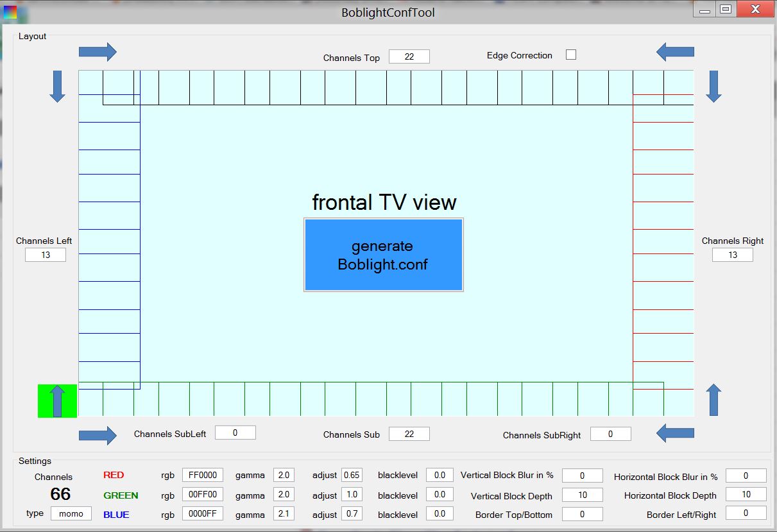Focus the Horizontal Block Blur in % field
The image size is (777, 532).
pos(746,476)
